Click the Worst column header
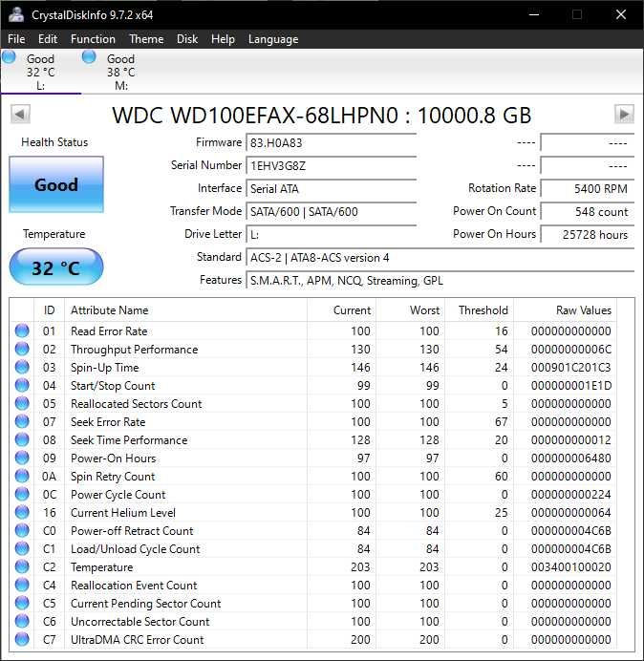Image resolution: width=644 pixels, height=661 pixels. (410, 310)
